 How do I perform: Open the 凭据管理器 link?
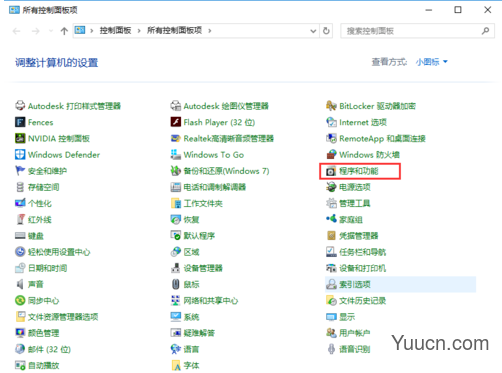click(359, 236)
